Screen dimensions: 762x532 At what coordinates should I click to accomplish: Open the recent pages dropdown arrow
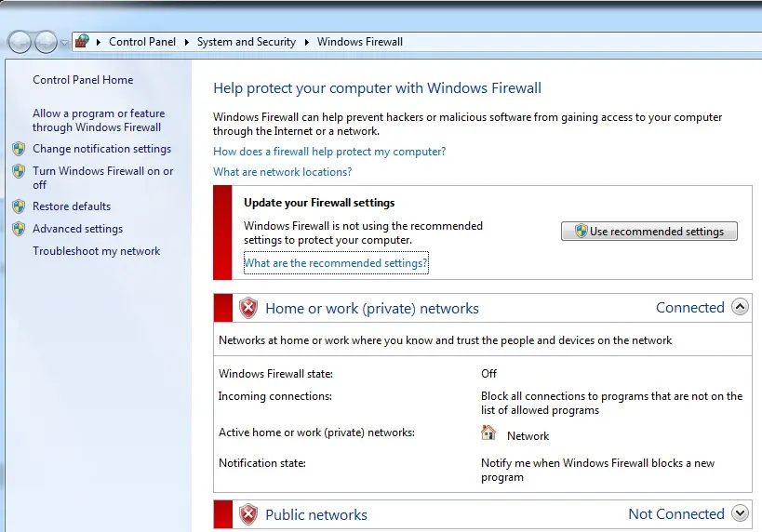point(64,43)
